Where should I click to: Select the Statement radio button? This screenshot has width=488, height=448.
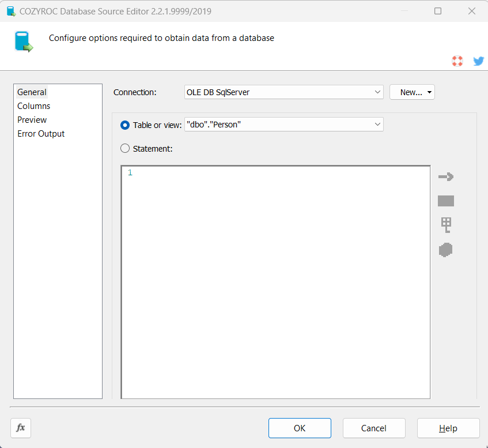[125, 148]
